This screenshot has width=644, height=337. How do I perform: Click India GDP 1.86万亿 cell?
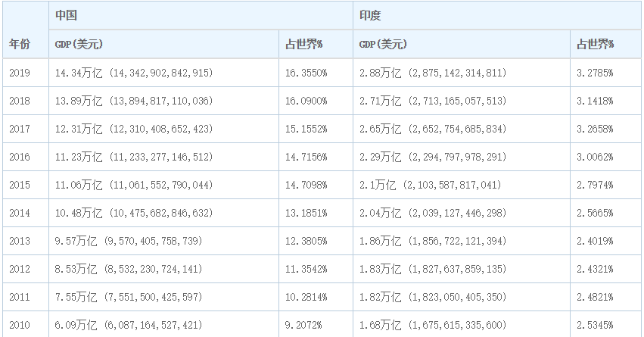pos(462,240)
